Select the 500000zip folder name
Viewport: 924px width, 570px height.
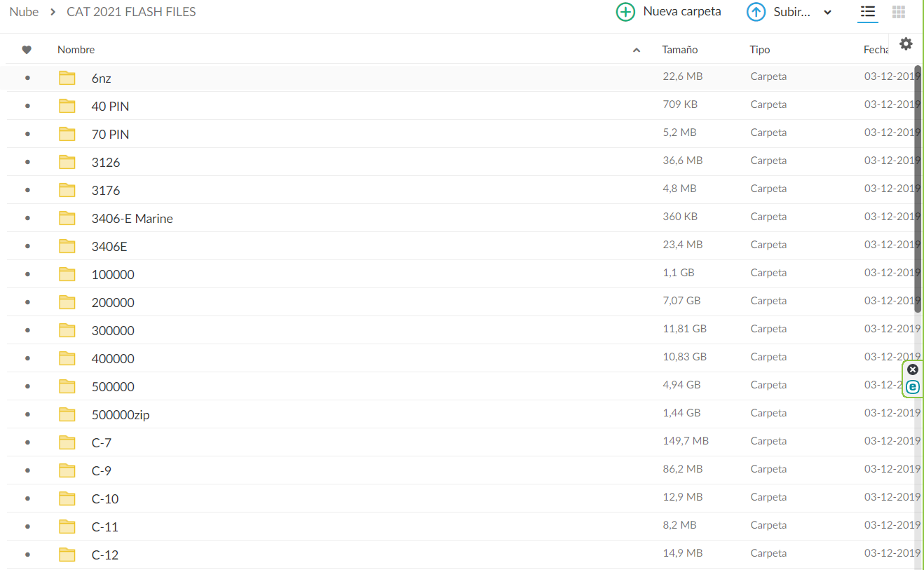click(121, 415)
